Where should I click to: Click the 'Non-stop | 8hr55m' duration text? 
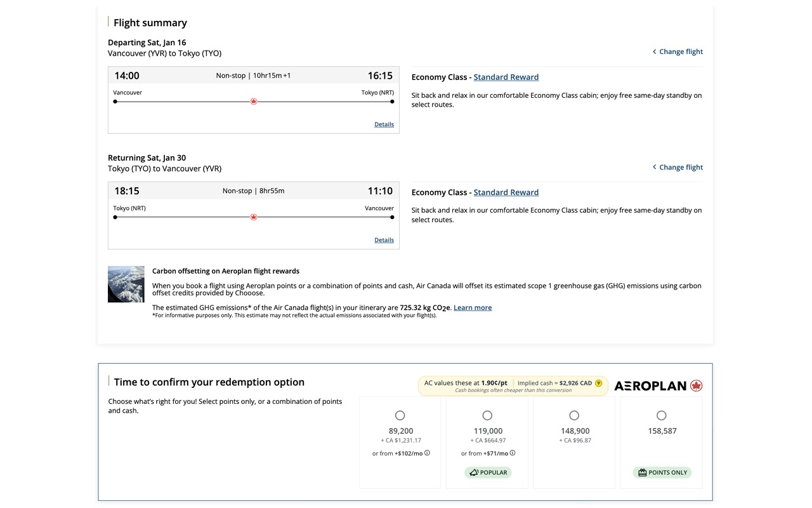254,191
